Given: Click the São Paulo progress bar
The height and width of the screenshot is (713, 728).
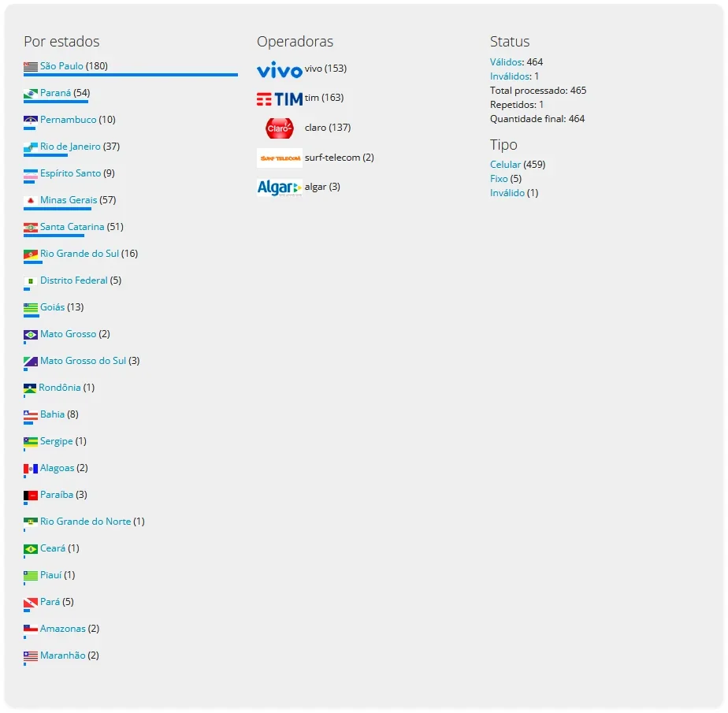Looking at the screenshot, I should coord(131,75).
